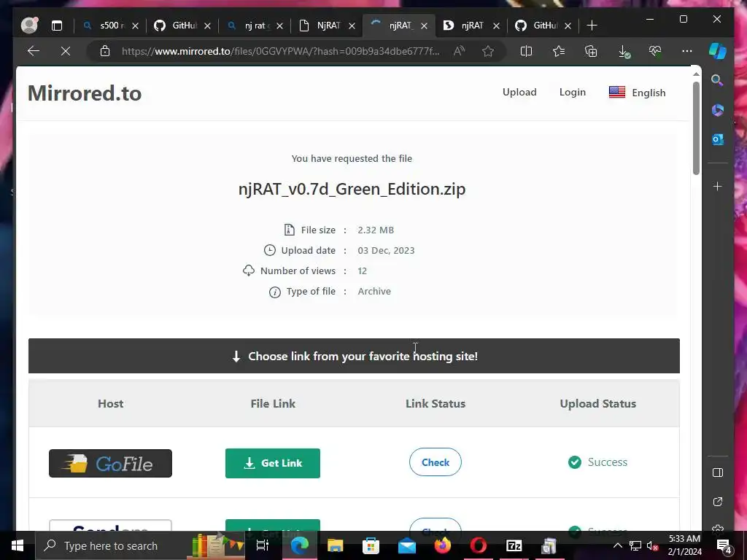747x560 pixels.
Task: Close the active njRAT_ tab
Action: (424, 26)
